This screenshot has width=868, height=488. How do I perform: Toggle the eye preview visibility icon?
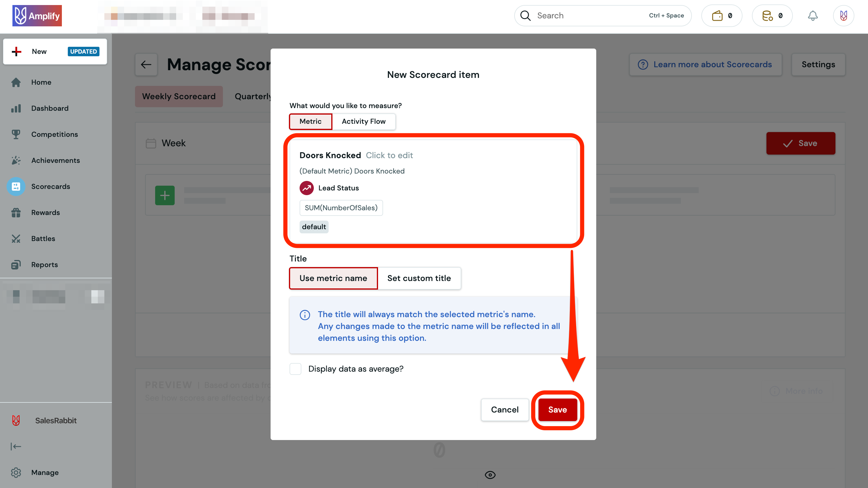(x=490, y=474)
